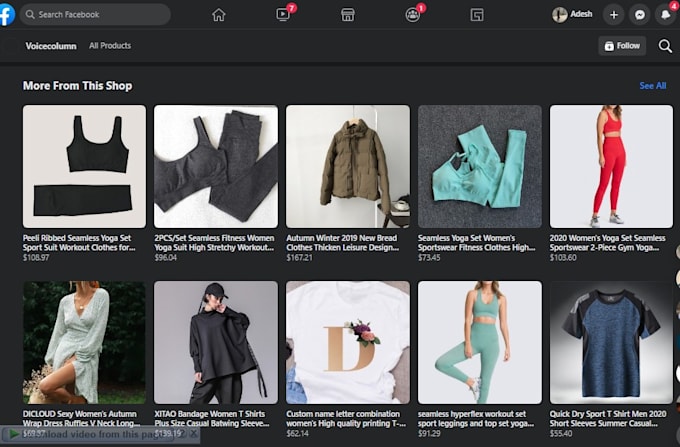680x447 pixels.
Task: Click the $91.29 price
Action: click(429, 434)
